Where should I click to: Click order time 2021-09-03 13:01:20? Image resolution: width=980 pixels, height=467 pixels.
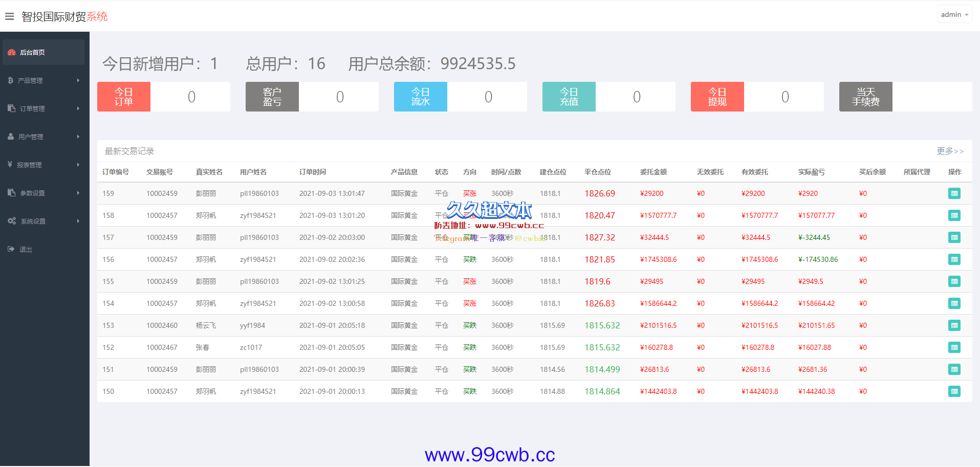332,215
